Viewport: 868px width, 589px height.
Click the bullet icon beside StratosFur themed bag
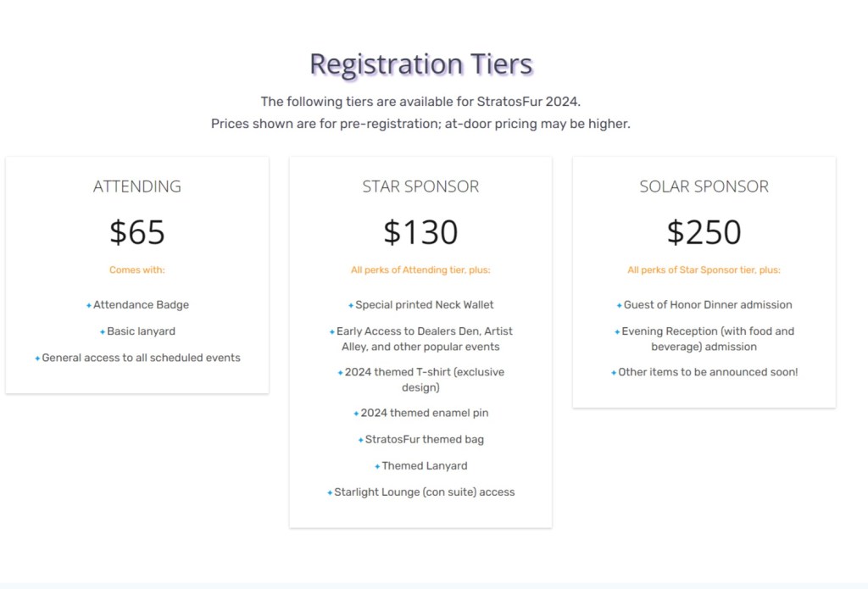tap(361, 441)
